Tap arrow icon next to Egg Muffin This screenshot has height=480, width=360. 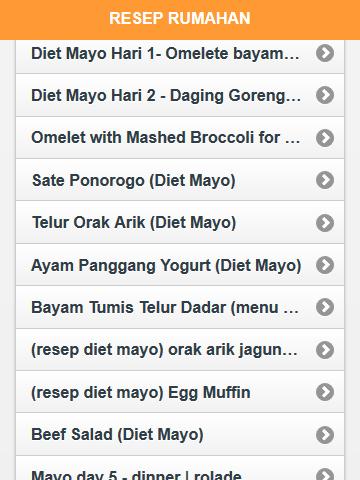click(325, 392)
